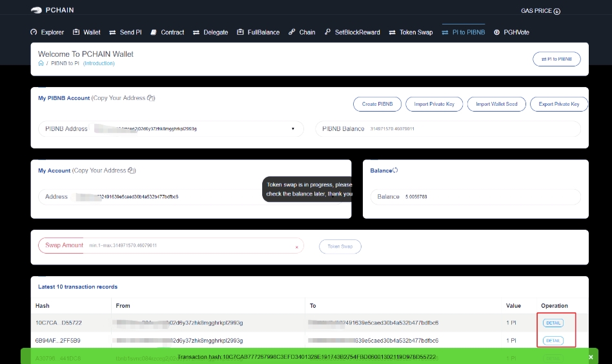Screen dimensions: 612x364
Task: Expand the PIBNB Address dropdown
Action: (293, 128)
